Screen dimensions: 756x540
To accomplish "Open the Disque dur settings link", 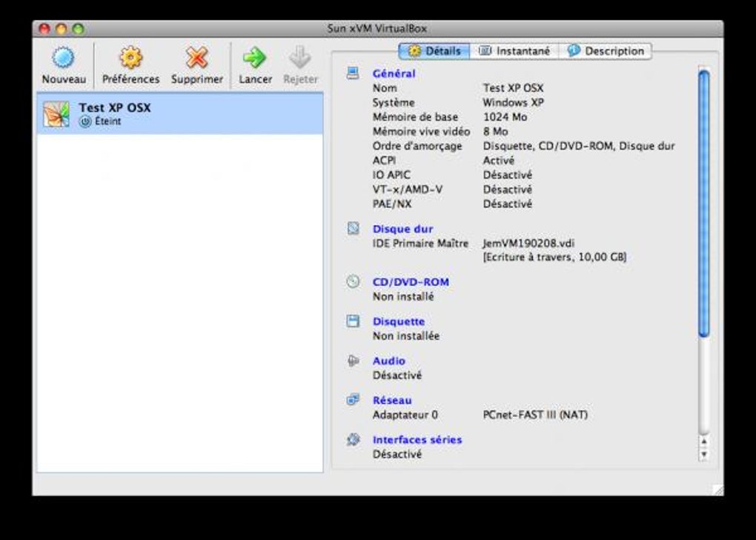I will coord(402,229).
